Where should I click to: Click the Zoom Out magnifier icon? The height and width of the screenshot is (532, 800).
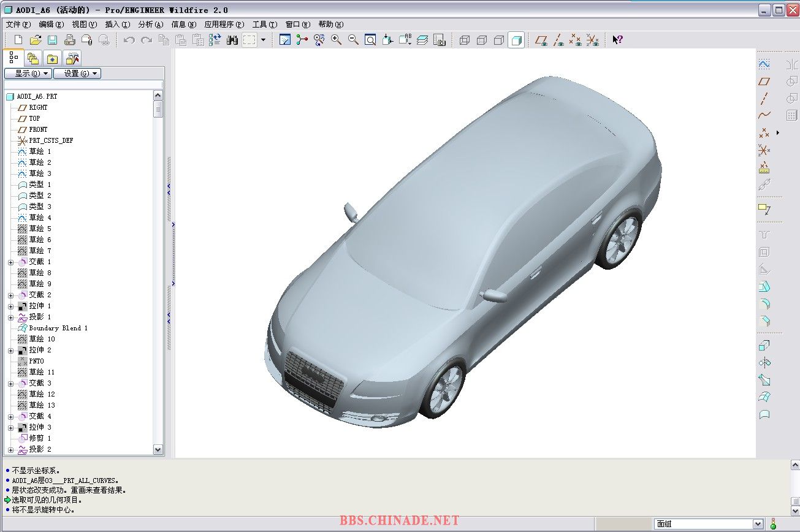coord(354,40)
